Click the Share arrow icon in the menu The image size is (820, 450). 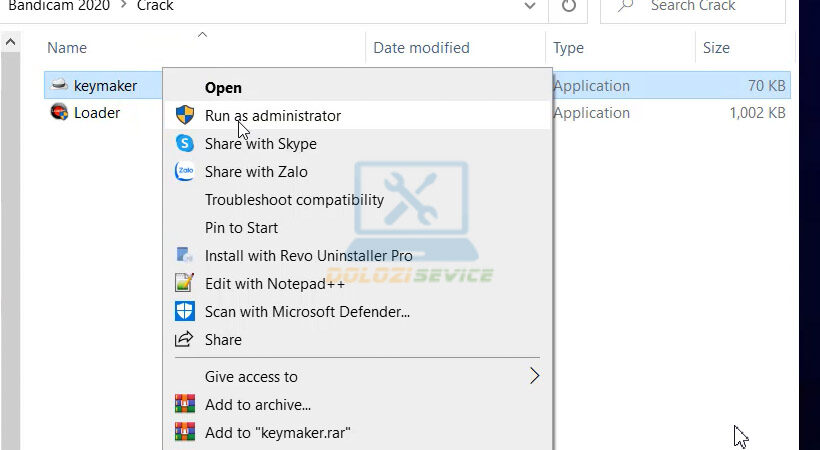(184, 339)
